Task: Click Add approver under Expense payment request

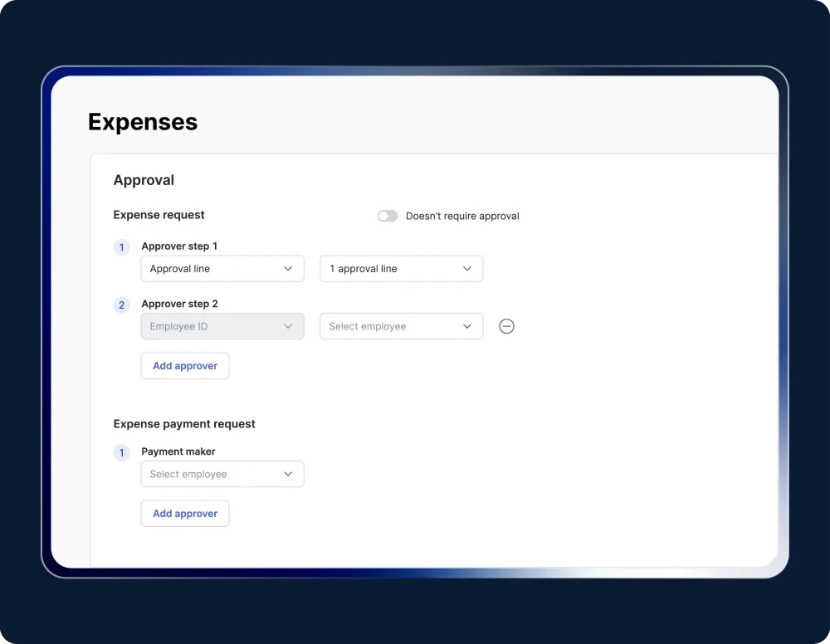Action: point(185,514)
